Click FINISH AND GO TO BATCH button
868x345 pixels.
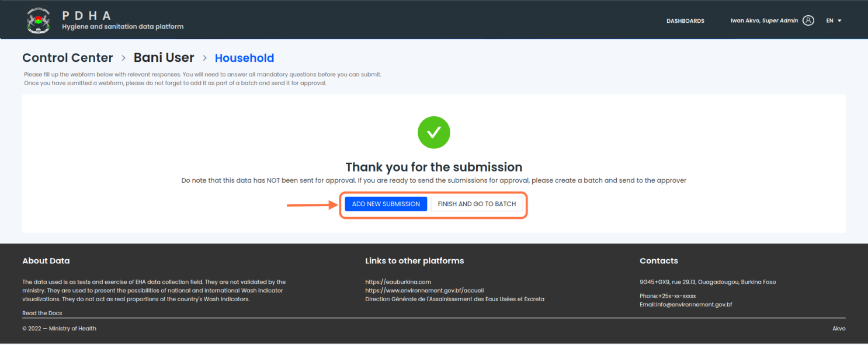click(x=477, y=204)
